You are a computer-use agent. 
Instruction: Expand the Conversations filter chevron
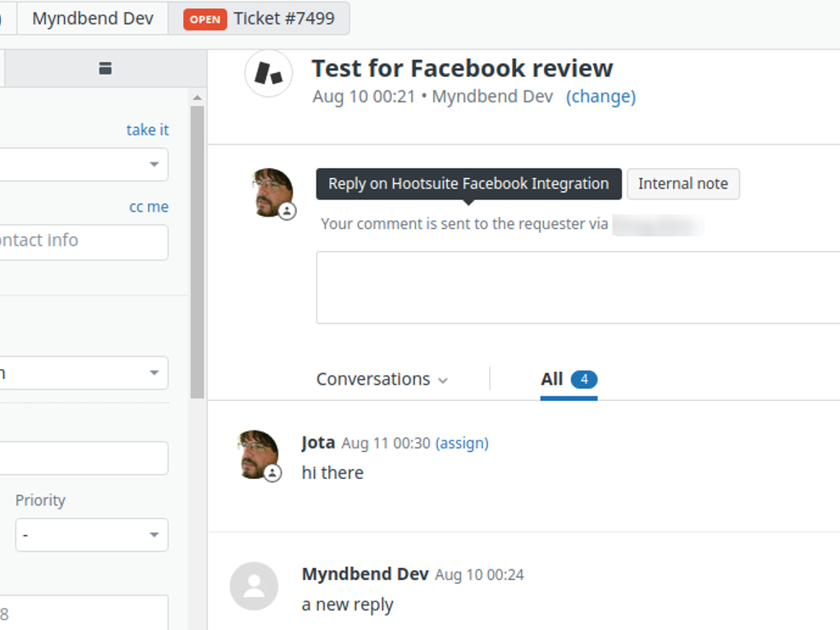point(443,381)
